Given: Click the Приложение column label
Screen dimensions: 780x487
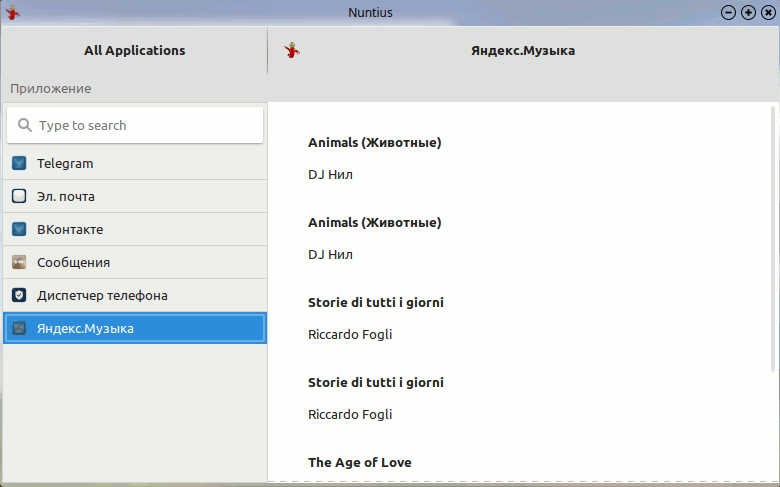Looking at the screenshot, I should tap(51, 89).
